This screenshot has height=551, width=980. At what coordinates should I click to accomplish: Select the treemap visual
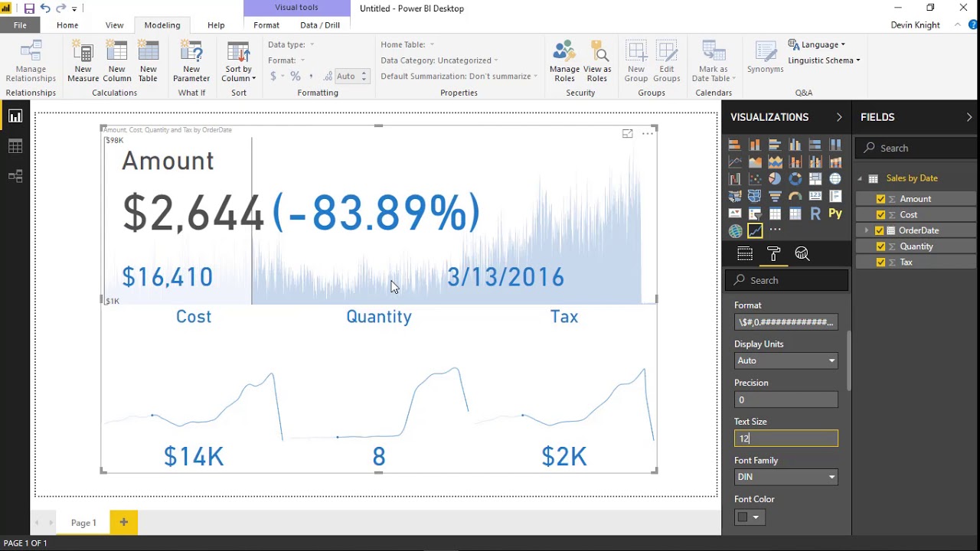(x=815, y=179)
